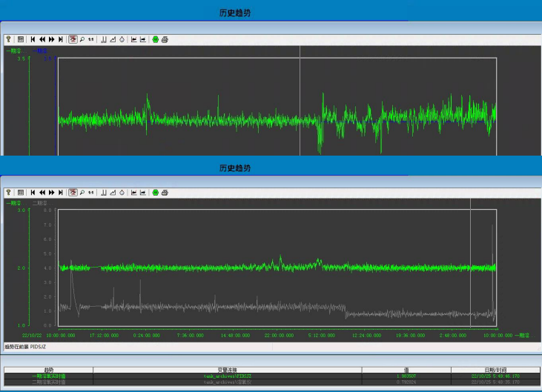This screenshot has width=542, height=392.
Task: Click the vertical ruler line in upper chart
Action: (300, 100)
